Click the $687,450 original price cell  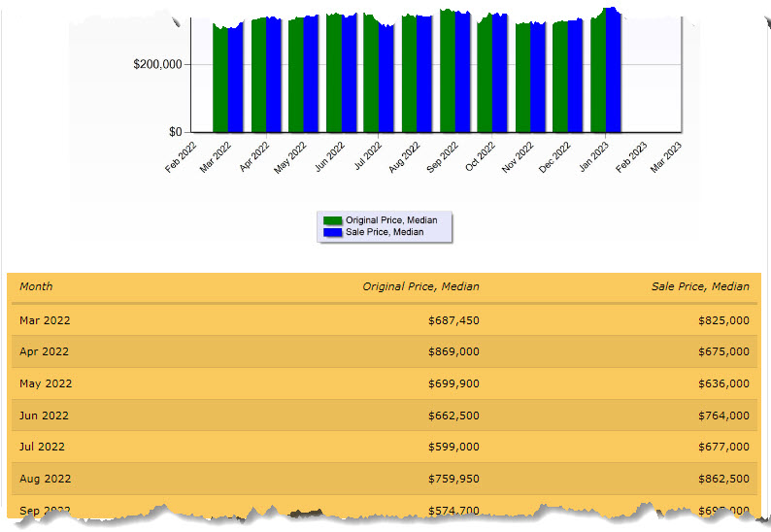tap(453, 320)
